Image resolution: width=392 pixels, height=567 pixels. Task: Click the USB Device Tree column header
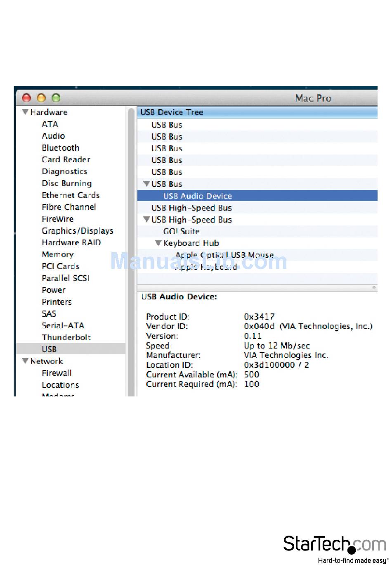point(257,112)
